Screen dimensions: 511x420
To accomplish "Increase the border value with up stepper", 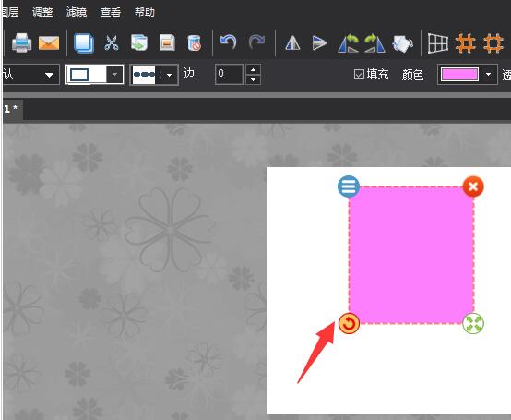I will click(x=254, y=69).
